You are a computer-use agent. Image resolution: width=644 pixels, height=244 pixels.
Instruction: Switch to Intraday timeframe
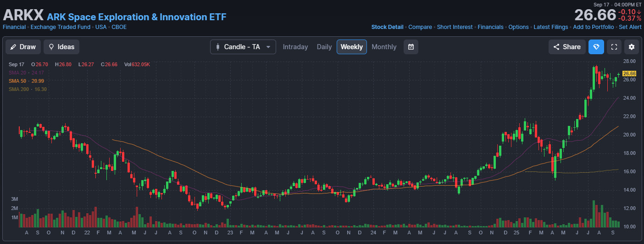(x=295, y=47)
